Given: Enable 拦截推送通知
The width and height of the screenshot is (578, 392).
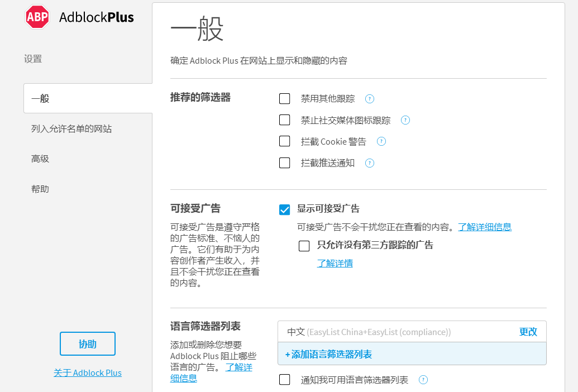Looking at the screenshot, I should tap(284, 162).
